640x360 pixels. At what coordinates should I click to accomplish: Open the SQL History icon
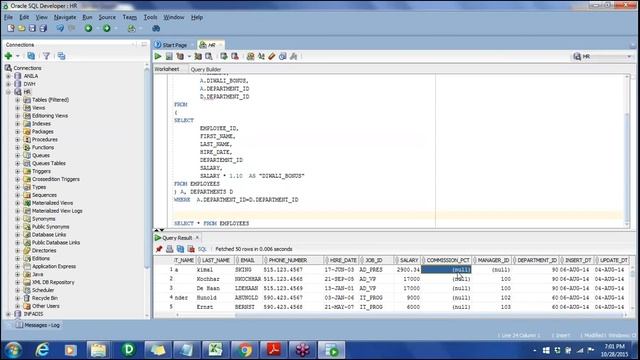[x=282, y=56]
